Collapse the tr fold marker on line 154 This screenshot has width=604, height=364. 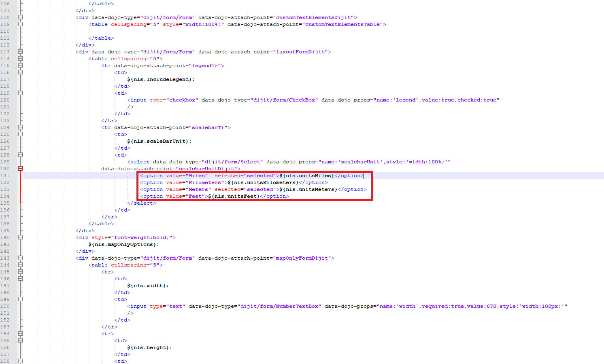point(20,334)
